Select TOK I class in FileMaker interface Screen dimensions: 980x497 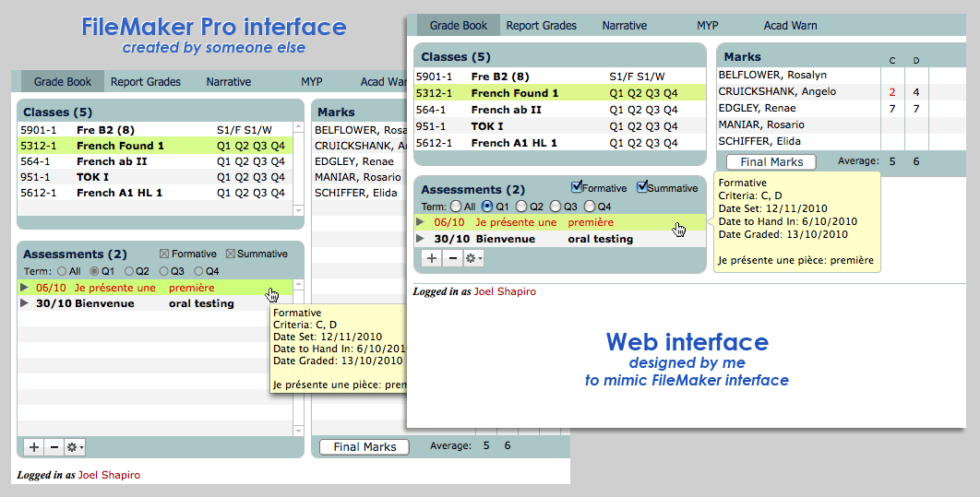155,177
